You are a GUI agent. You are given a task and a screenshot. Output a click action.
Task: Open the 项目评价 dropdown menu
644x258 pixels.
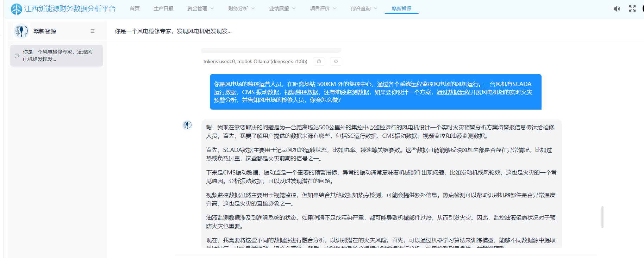(x=323, y=8)
